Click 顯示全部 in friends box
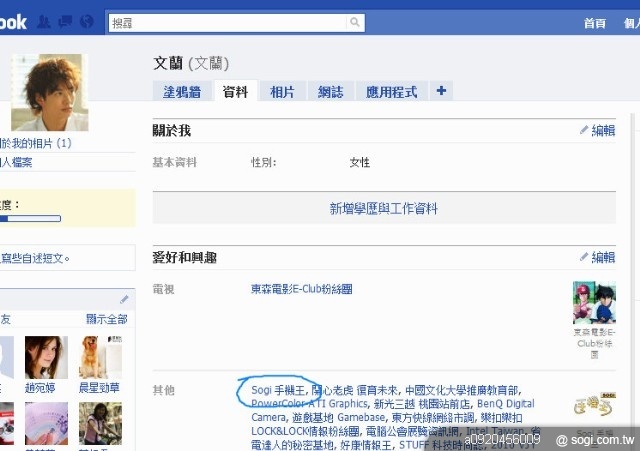 (x=107, y=319)
